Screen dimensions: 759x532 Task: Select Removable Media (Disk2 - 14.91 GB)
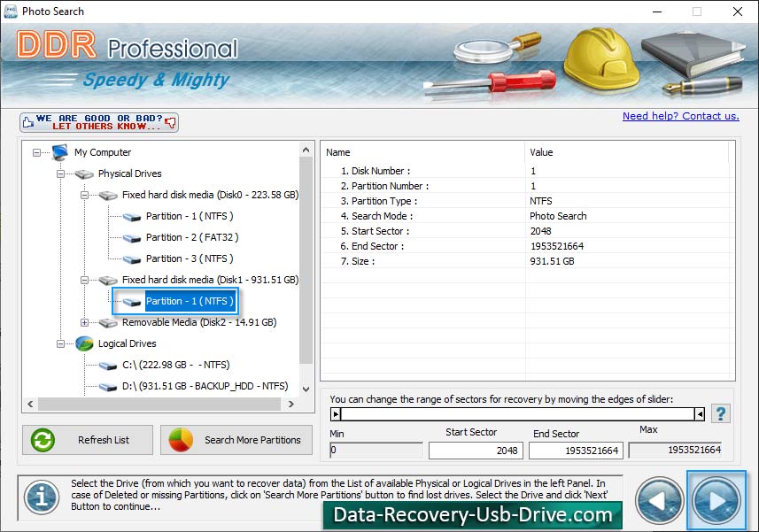point(199,322)
